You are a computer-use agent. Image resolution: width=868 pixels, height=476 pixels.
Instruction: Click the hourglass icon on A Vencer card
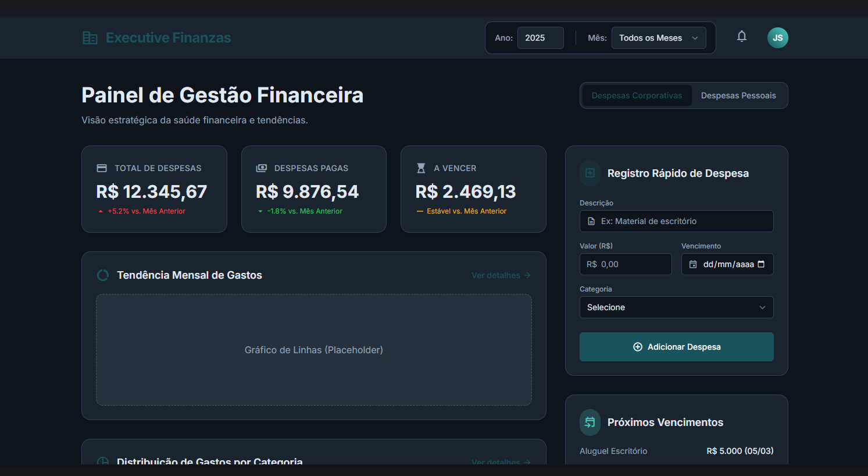(x=420, y=168)
